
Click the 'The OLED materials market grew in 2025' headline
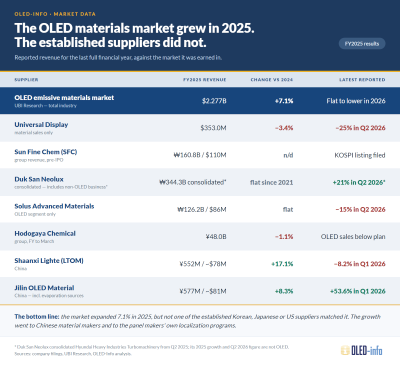point(134,28)
